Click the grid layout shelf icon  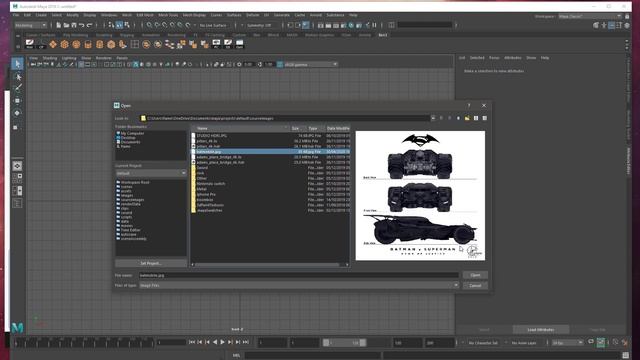coord(135,44)
